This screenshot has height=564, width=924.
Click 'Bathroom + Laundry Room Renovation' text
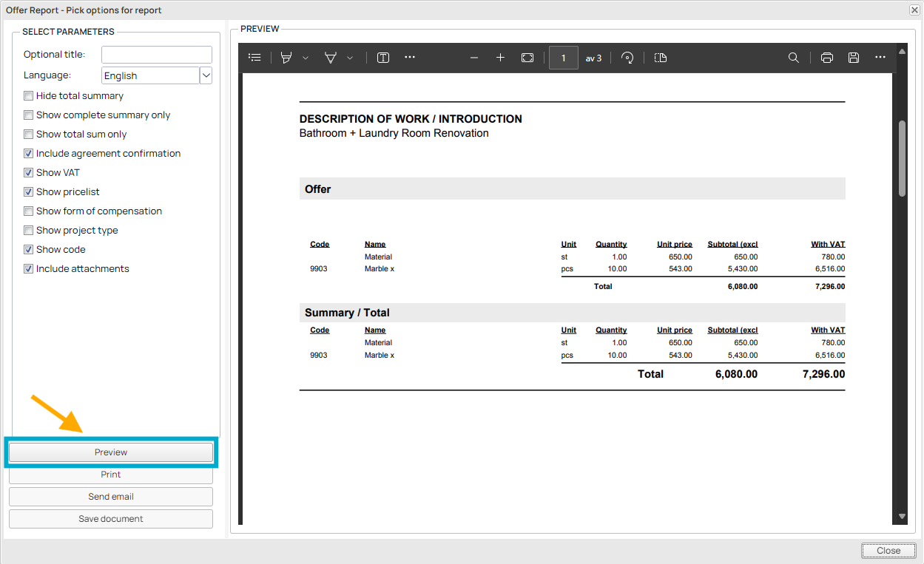[x=394, y=134]
